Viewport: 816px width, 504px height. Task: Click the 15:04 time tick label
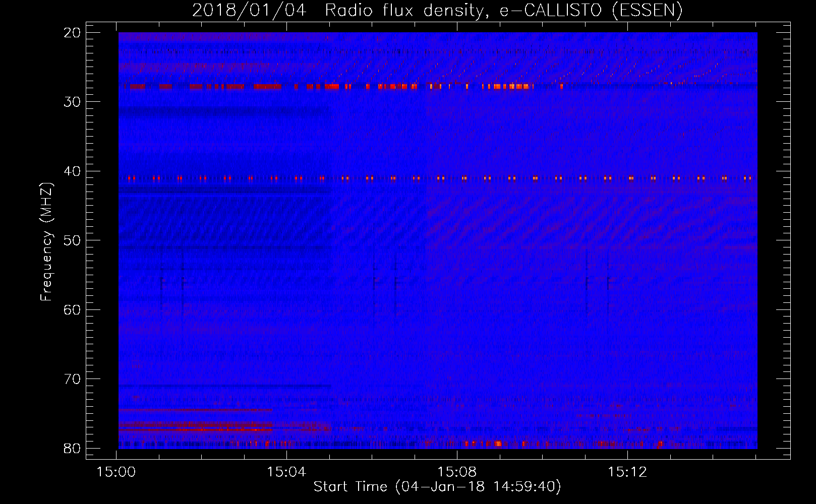pos(286,472)
